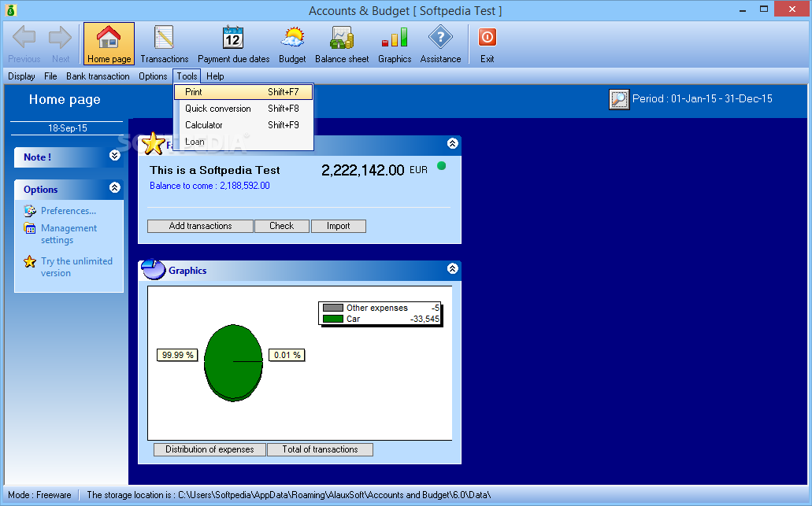Screen dimensions: 812x506
Task: Minimize the Accounts & Budget window
Action: pyautogui.click(x=743, y=9)
